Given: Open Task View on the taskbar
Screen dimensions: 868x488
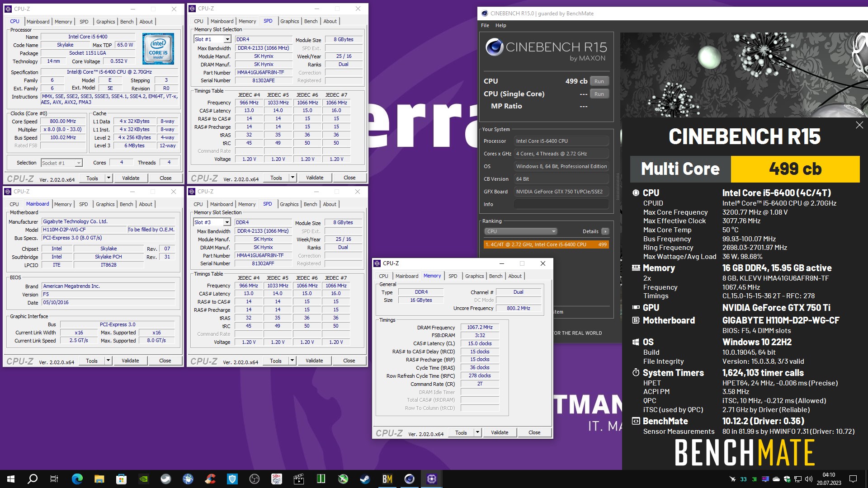Looking at the screenshot, I should (54, 479).
